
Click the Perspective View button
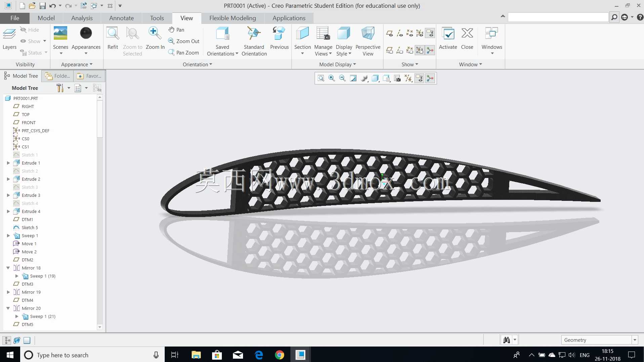(368, 41)
